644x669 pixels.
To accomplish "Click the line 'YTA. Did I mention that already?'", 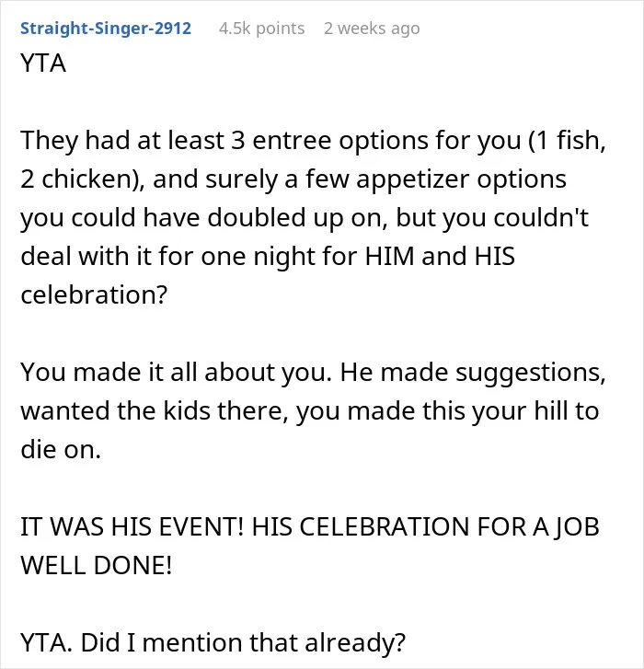I will 213,643.
